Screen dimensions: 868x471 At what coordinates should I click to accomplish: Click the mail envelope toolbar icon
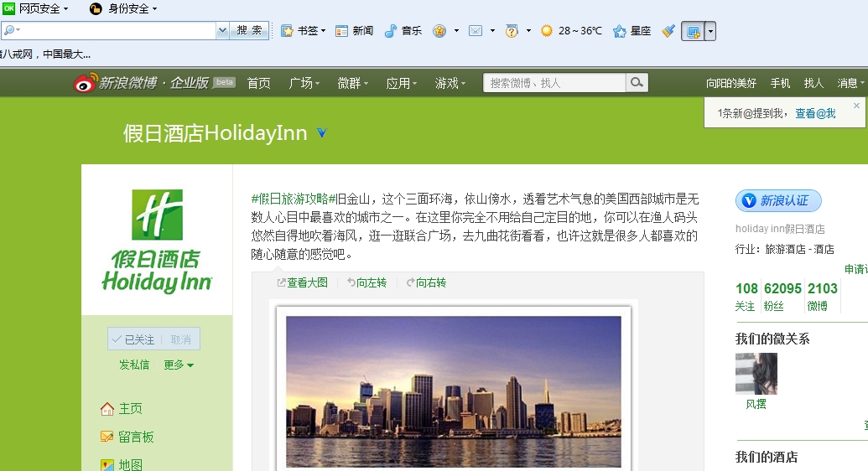pyautogui.click(x=476, y=31)
